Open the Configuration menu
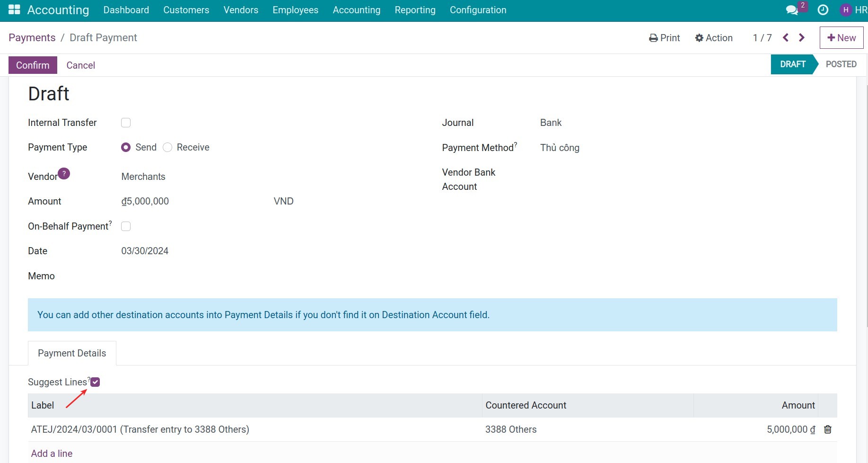The height and width of the screenshot is (463, 868). click(x=478, y=10)
